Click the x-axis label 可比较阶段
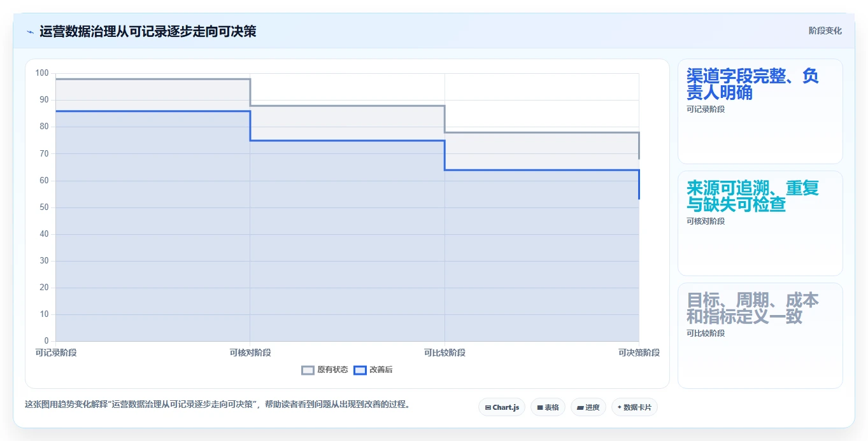This screenshot has height=441, width=868. (x=445, y=353)
